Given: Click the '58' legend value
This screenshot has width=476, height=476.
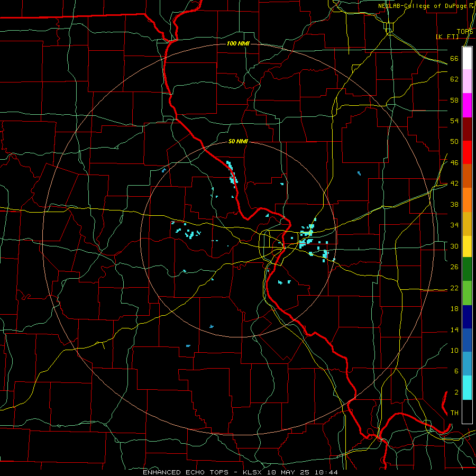Looking at the screenshot, I should click(454, 100).
